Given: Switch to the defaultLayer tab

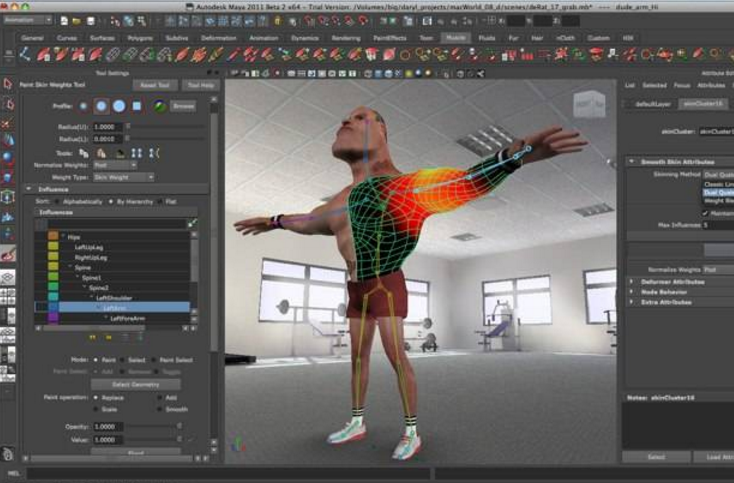Looking at the screenshot, I should 652,104.
